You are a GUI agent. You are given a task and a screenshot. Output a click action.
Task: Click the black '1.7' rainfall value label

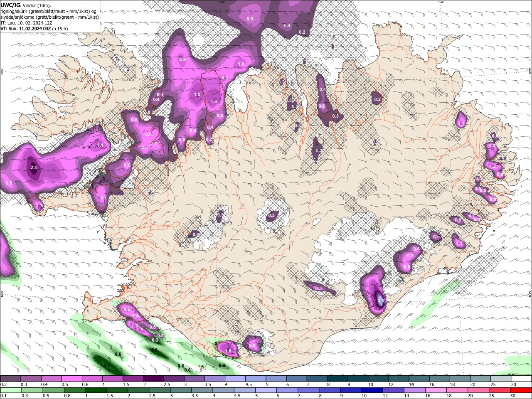[x=107, y=366]
